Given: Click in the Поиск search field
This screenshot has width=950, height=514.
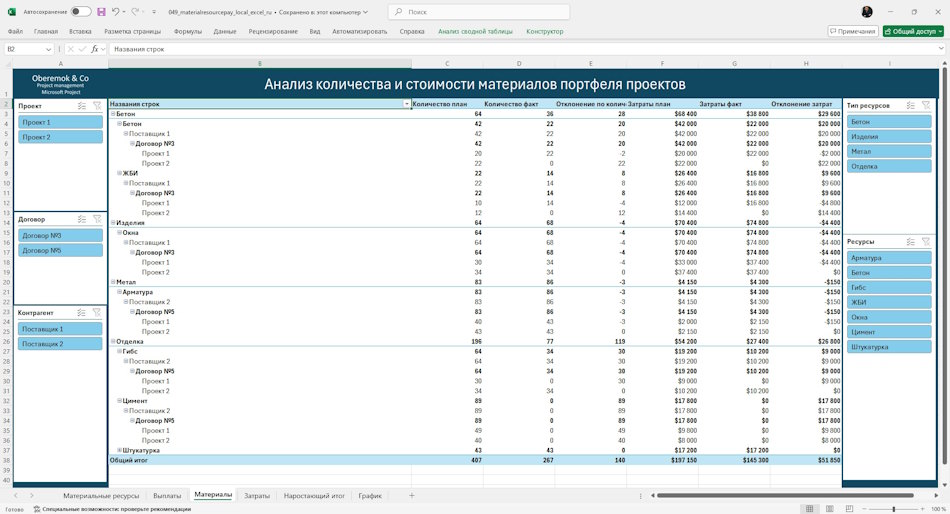Looking at the screenshot, I should coord(479,12).
